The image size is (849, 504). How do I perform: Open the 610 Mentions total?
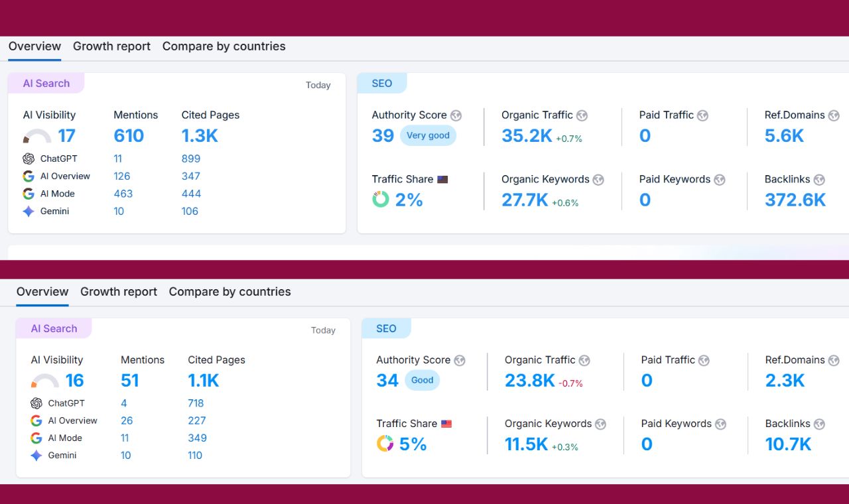coord(129,136)
